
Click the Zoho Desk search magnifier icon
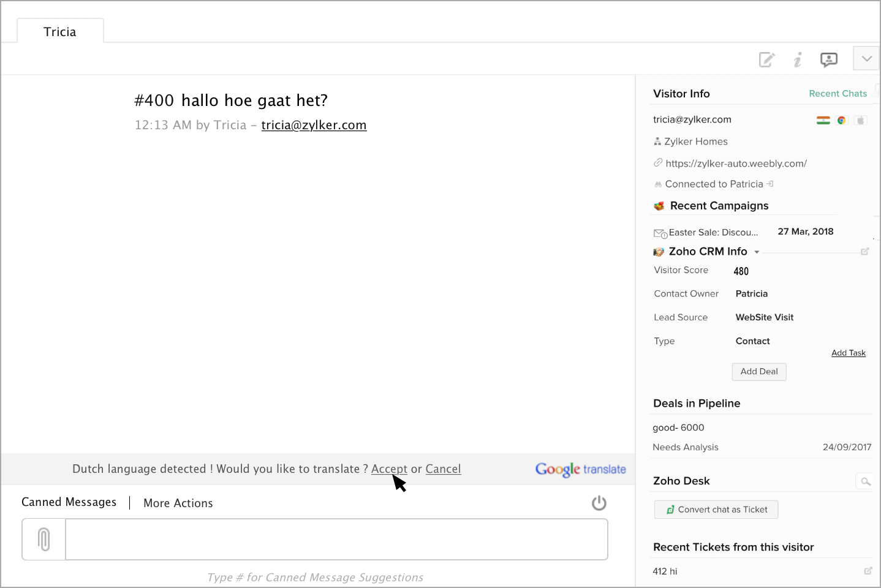pyautogui.click(x=865, y=481)
